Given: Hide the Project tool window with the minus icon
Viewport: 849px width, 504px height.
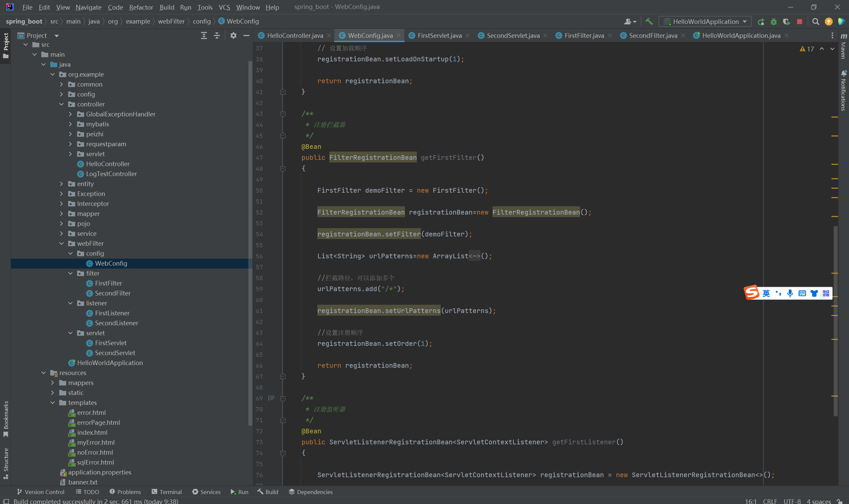Looking at the screenshot, I should (246, 35).
